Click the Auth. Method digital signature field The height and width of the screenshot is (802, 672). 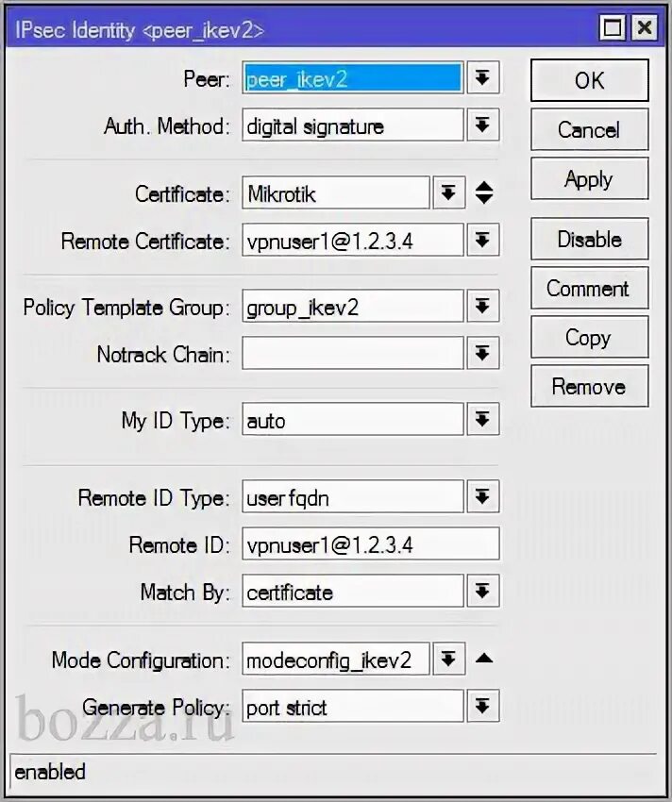pos(353,125)
